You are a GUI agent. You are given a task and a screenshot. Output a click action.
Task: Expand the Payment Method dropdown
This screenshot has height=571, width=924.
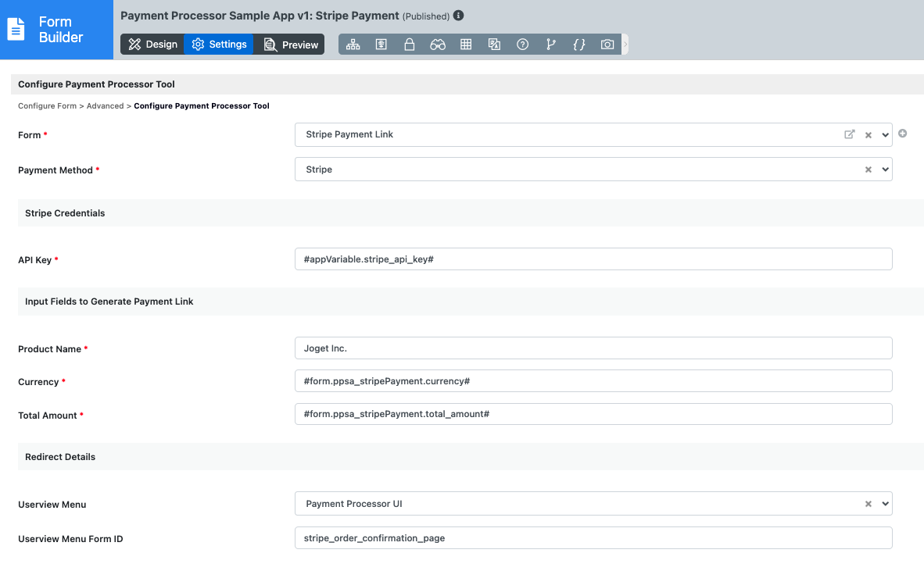(885, 170)
